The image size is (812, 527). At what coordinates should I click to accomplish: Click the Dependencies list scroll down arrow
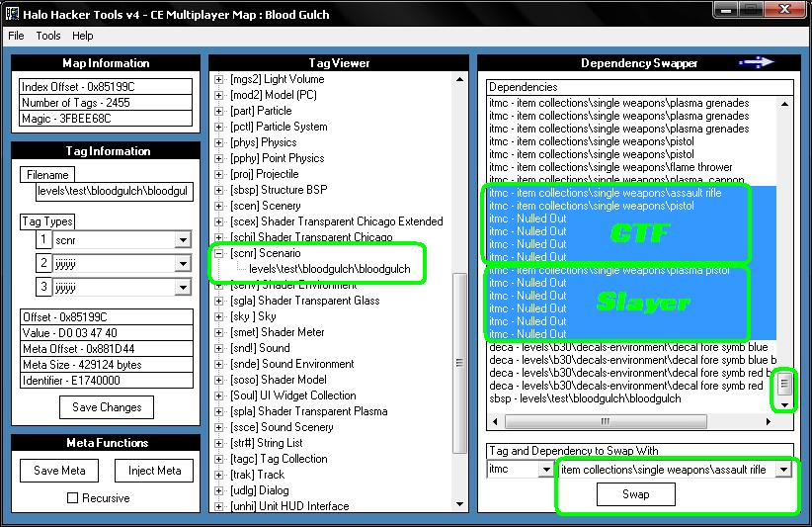pos(784,405)
